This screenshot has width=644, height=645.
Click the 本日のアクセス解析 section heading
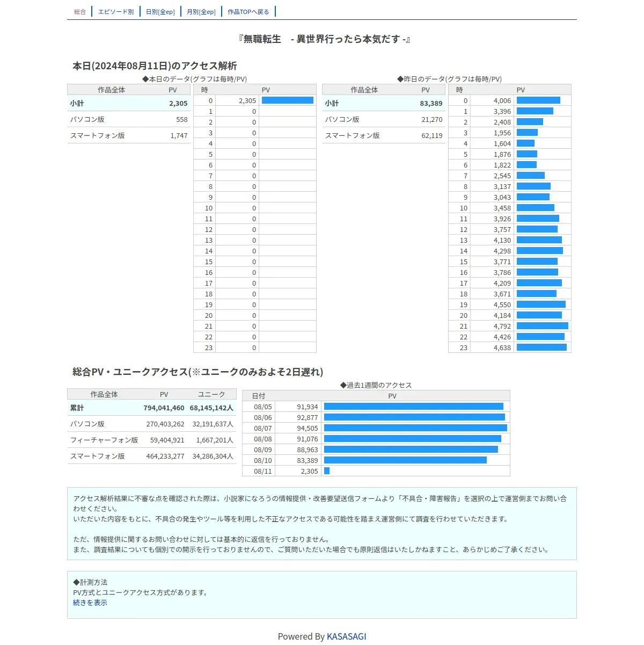[155, 66]
